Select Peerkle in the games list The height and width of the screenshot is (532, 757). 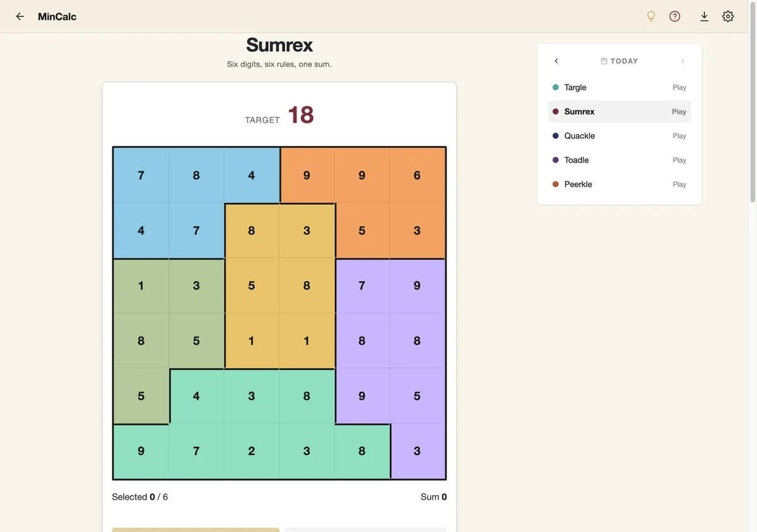click(619, 184)
